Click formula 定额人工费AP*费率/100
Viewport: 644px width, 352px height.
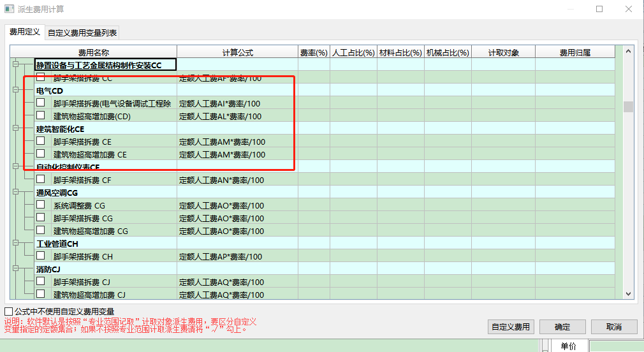(221, 256)
